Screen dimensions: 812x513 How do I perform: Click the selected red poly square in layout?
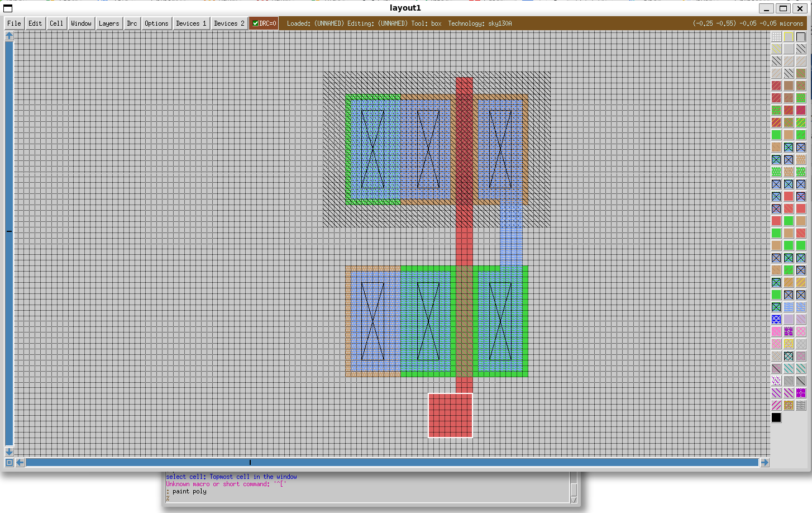coord(450,415)
